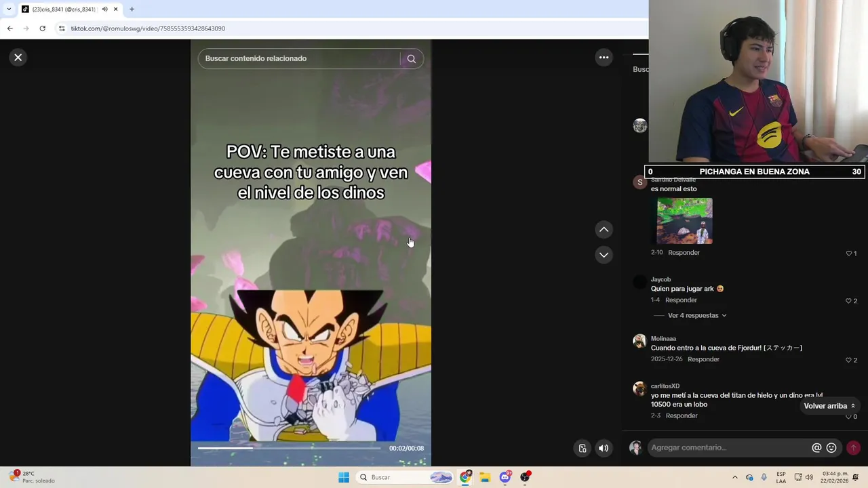Go to next video with down arrow
This screenshot has height=488, width=868.
[604, 255]
